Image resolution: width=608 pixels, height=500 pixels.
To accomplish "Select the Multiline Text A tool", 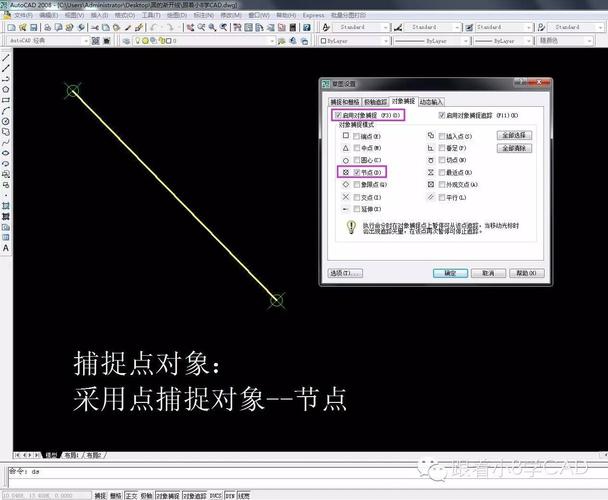I will (6, 248).
